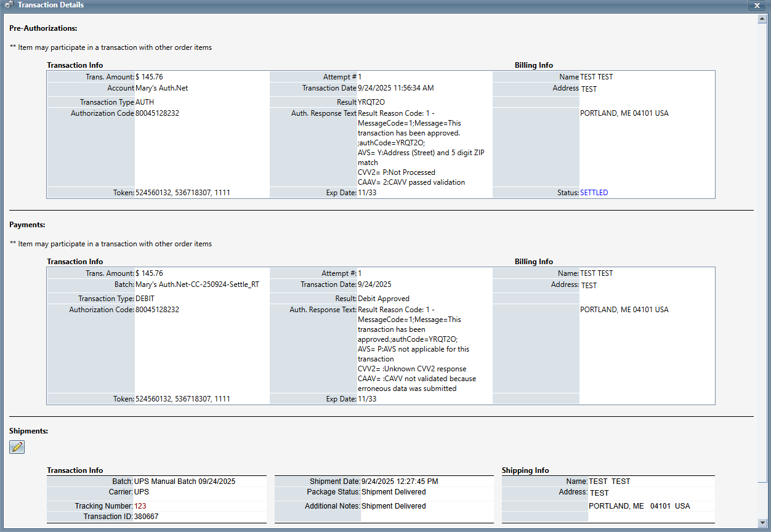The width and height of the screenshot is (771, 532).
Task: Select the Transaction ID value 380667
Action: click(146, 517)
